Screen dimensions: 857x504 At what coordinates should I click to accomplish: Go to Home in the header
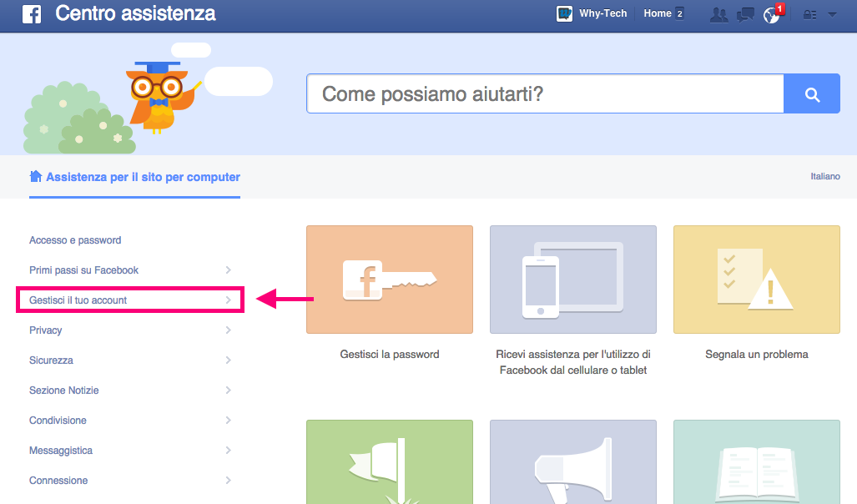[658, 13]
